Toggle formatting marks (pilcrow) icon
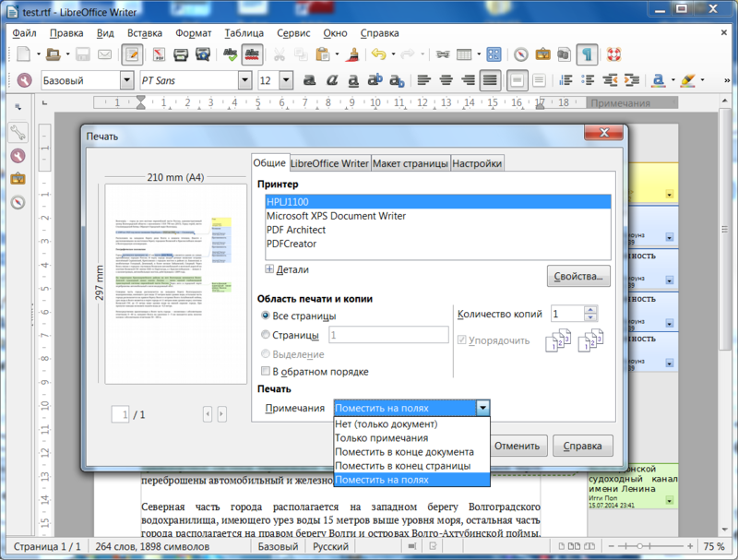738x560 pixels. (x=588, y=55)
